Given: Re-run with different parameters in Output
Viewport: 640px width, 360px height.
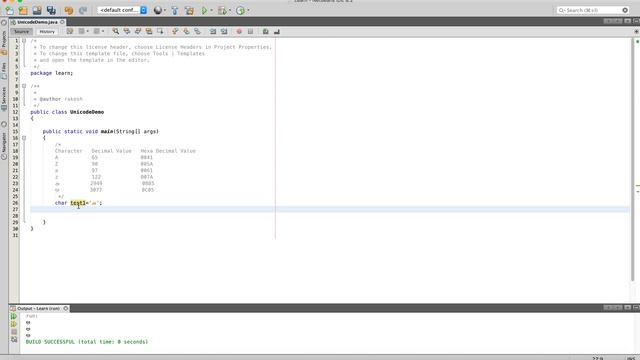Looking at the screenshot, I should [14, 324].
